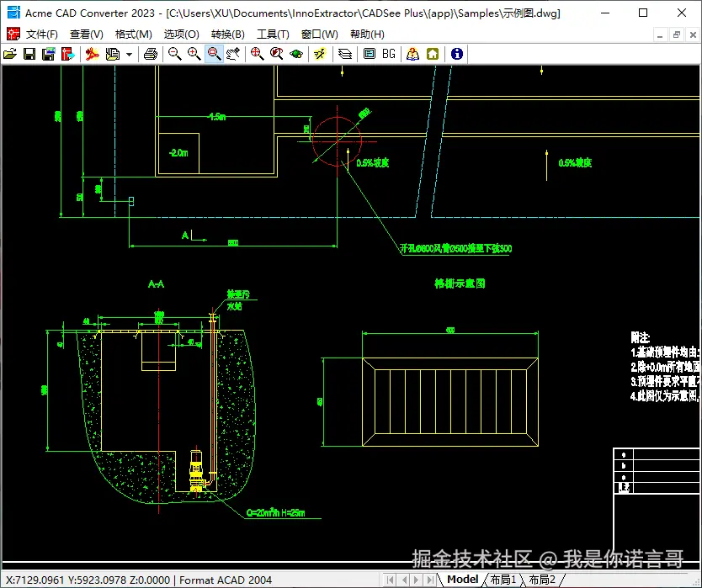Click the 'Q=20m³/h H=25m' pump annotation
Image resolution: width=702 pixels, height=588 pixels.
pyautogui.click(x=275, y=513)
